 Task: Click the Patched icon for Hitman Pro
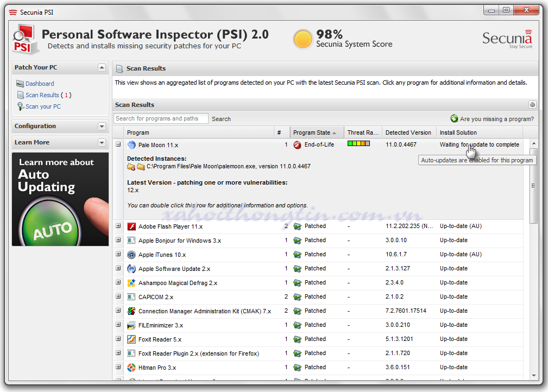tap(298, 368)
